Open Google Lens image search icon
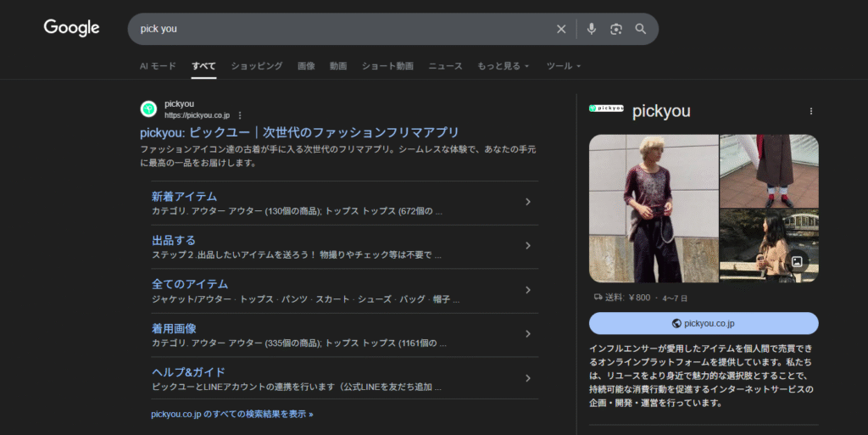The height and width of the screenshot is (435, 868). click(616, 29)
